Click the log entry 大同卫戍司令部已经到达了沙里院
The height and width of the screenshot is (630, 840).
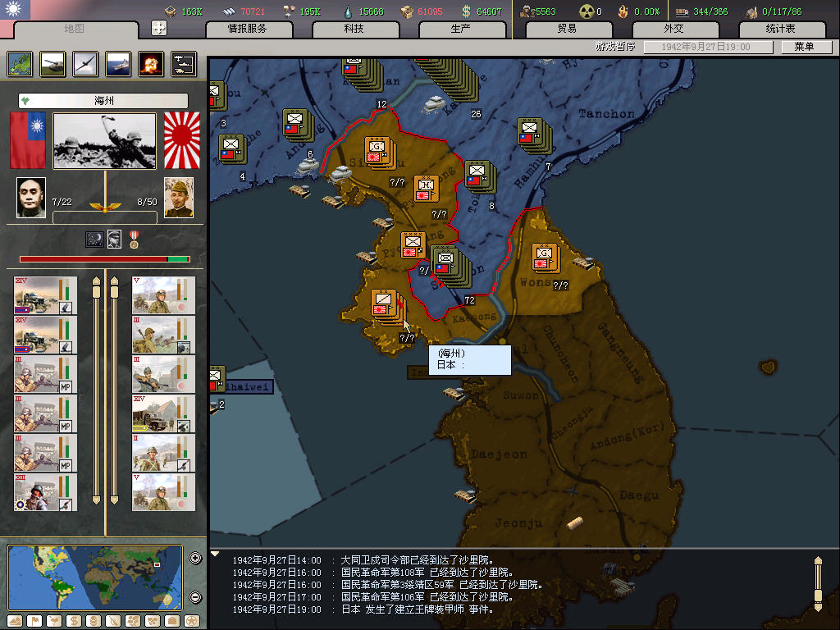(x=417, y=559)
